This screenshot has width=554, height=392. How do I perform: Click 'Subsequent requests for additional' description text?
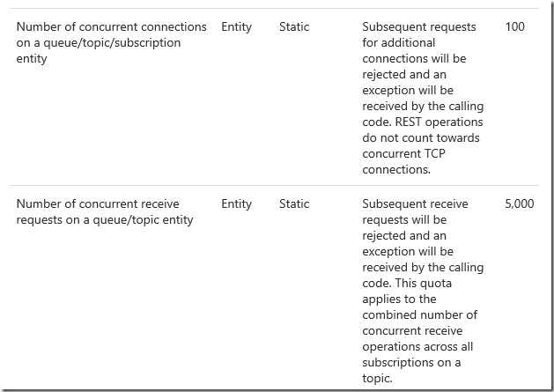pyautogui.click(x=419, y=34)
